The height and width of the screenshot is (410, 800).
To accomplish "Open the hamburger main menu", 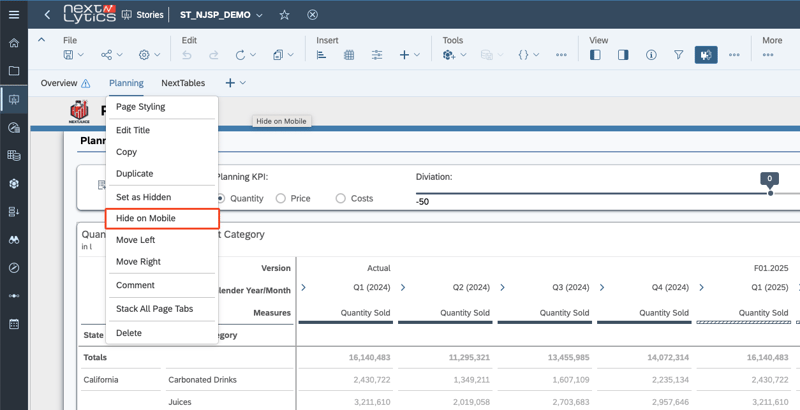I will [x=14, y=14].
